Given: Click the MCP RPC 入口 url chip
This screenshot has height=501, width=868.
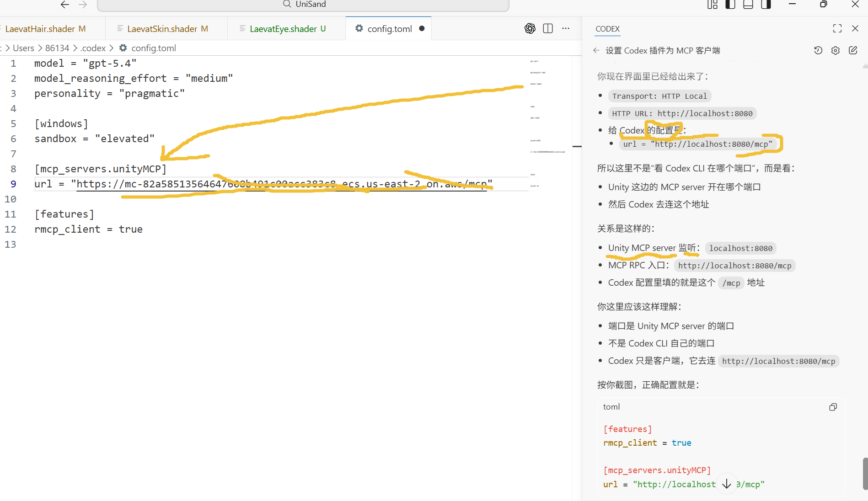Looking at the screenshot, I should pyautogui.click(x=734, y=266).
